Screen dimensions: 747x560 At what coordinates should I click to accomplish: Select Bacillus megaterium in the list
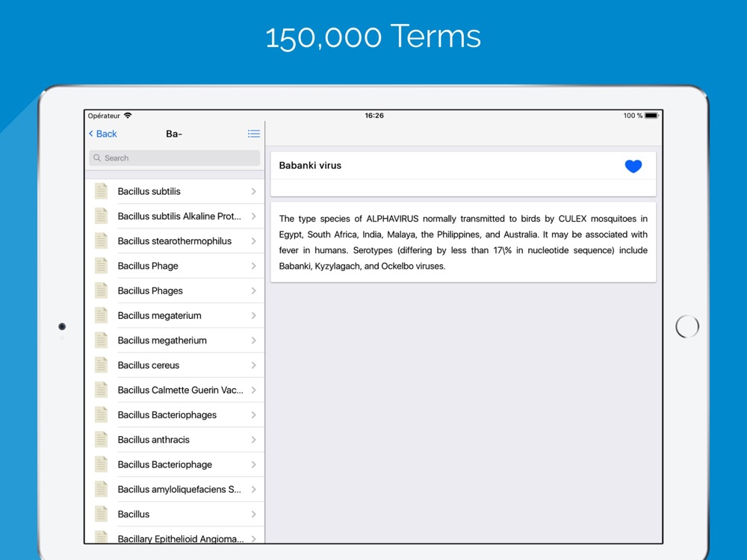174,315
